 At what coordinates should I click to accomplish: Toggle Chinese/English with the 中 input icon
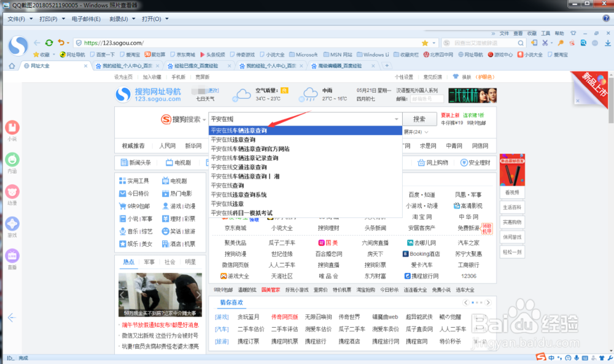(551, 358)
